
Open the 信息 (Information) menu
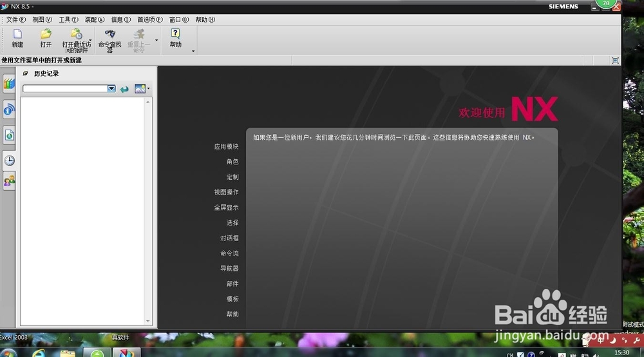click(x=121, y=20)
